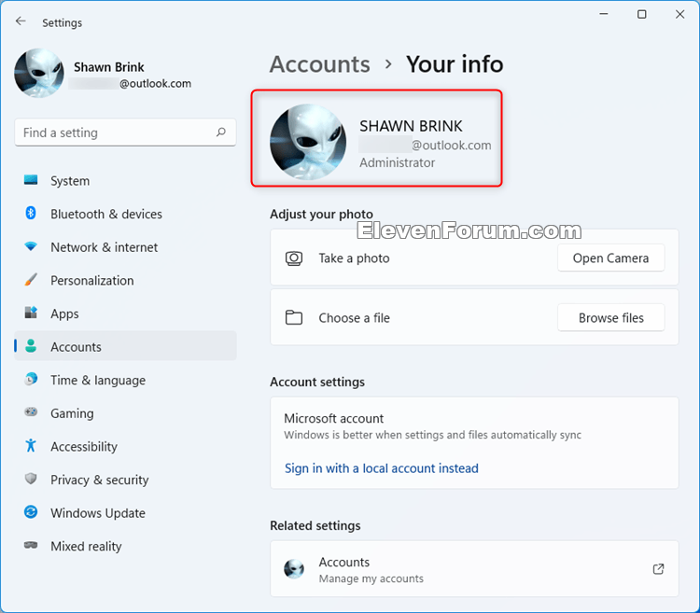Click the Microsoft account heading text
Image resolution: width=700 pixels, height=613 pixels.
333,419
